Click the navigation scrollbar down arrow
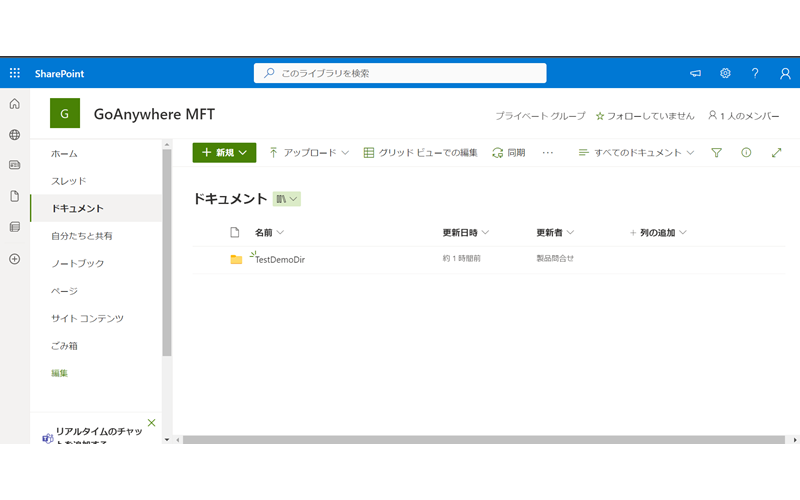 click(167, 439)
